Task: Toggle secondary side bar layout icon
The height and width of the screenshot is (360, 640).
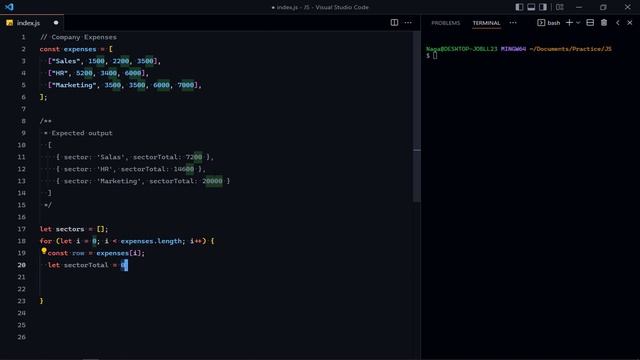Action: (x=543, y=7)
